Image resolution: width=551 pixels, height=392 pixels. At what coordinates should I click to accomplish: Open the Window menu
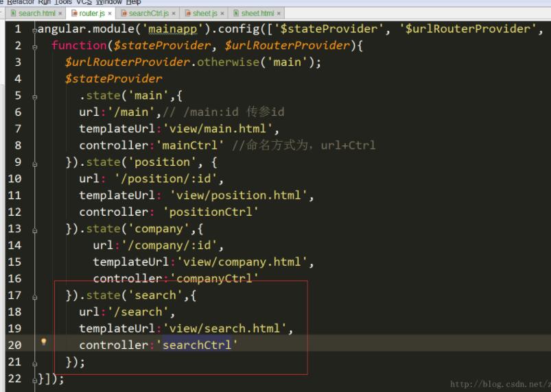pos(108,3)
